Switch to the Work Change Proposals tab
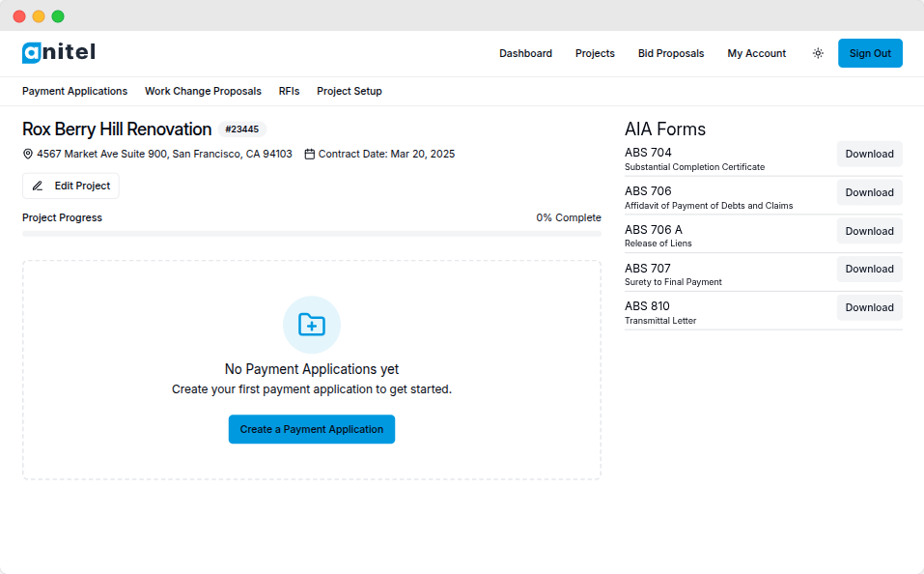 pyautogui.click(x=203, y=91)
